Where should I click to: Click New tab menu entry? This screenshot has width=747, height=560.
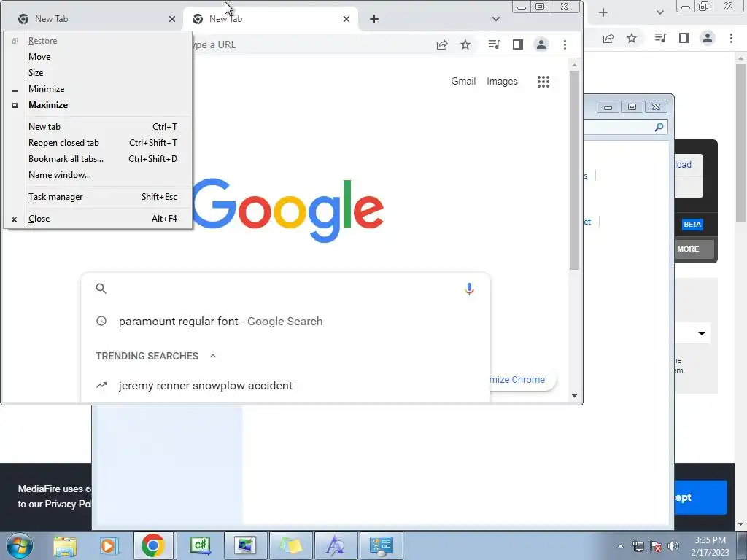[x=98, y=127]
